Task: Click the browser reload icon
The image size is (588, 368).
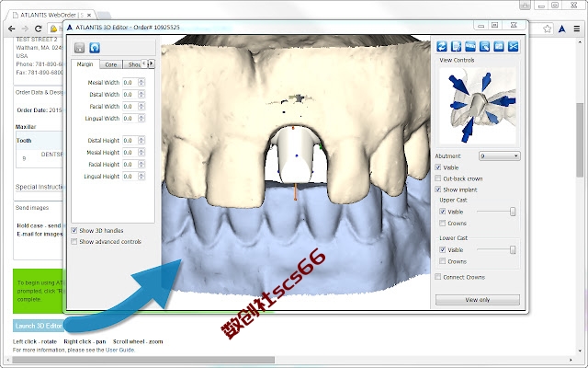Action: [38, 29]
